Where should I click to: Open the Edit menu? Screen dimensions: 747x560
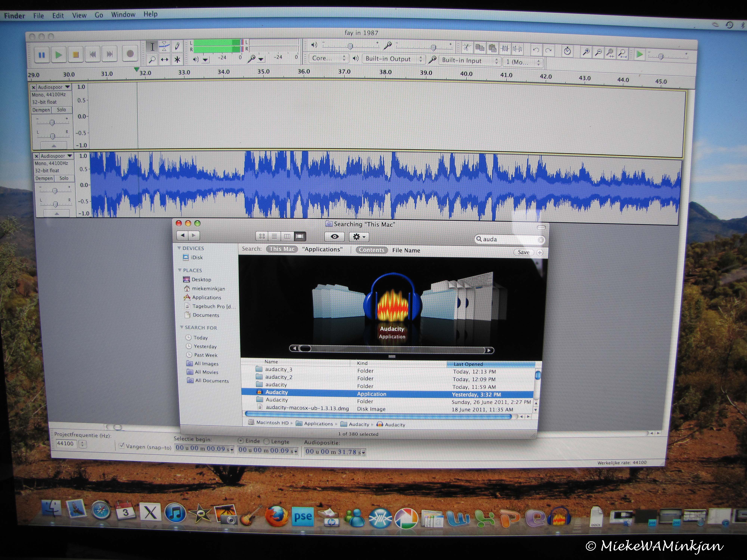58,15
